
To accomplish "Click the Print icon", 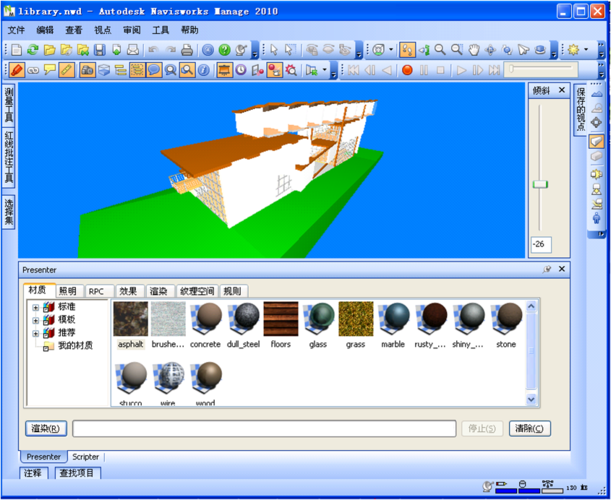I will point(187,50).
